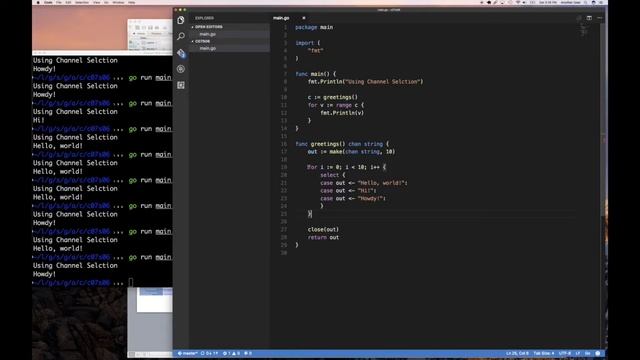Split the editor with the toolbar icon
640x360 pixels.
tap(589, 18)
